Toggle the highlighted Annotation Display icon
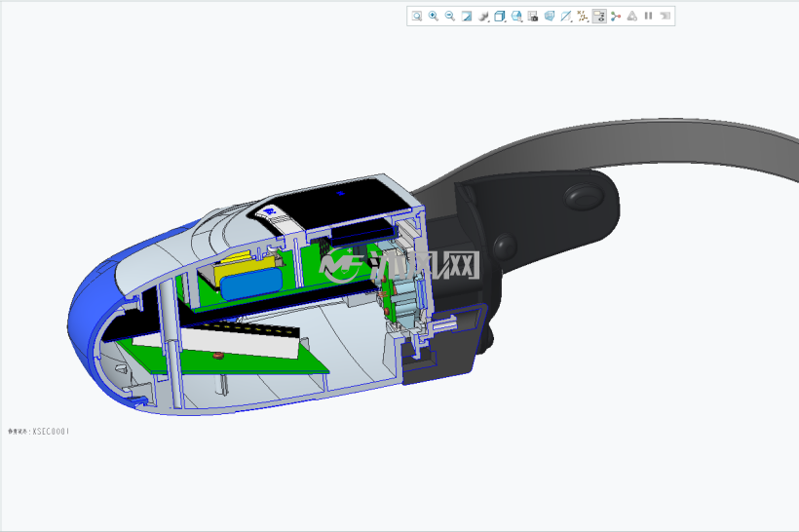This screenshot has height=532, width=799. tap(599, 17)
